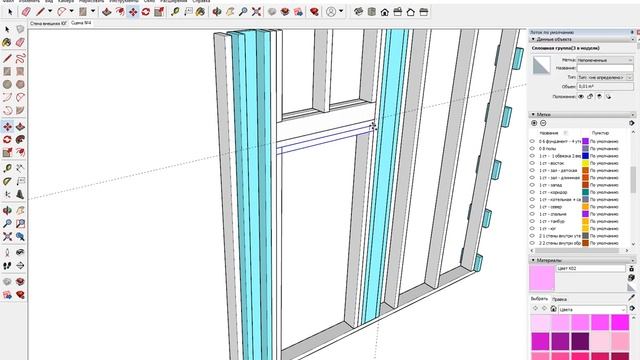Toggle eye for '1 ст - тамбур' tag
Image resolution: width=640 pixels, height=360 pixels.
532,221
